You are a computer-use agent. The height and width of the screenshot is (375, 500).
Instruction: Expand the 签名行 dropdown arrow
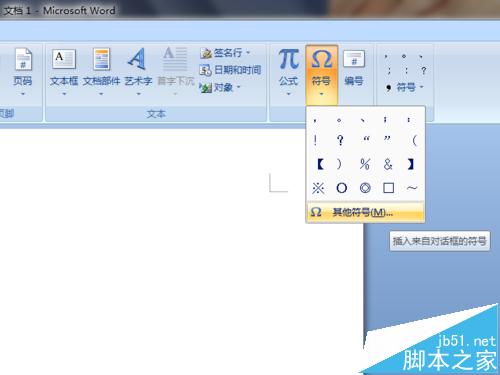pyautogui.click(x=248, y=53)
